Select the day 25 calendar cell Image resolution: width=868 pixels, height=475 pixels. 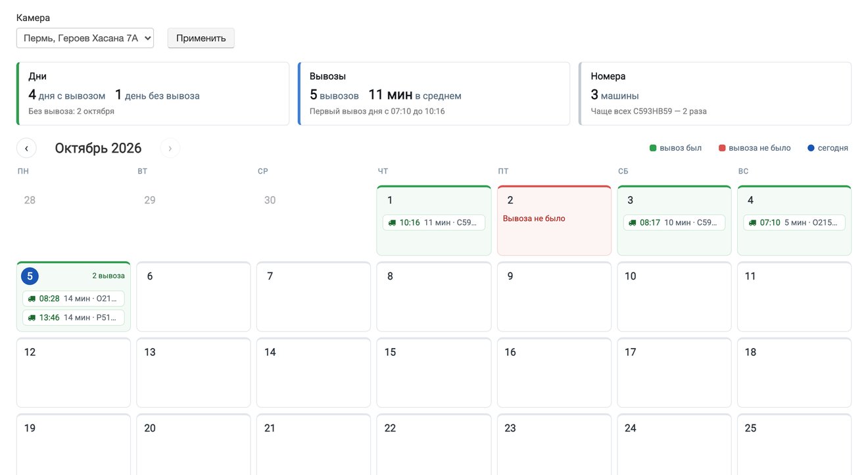click(x=794, y=444)
